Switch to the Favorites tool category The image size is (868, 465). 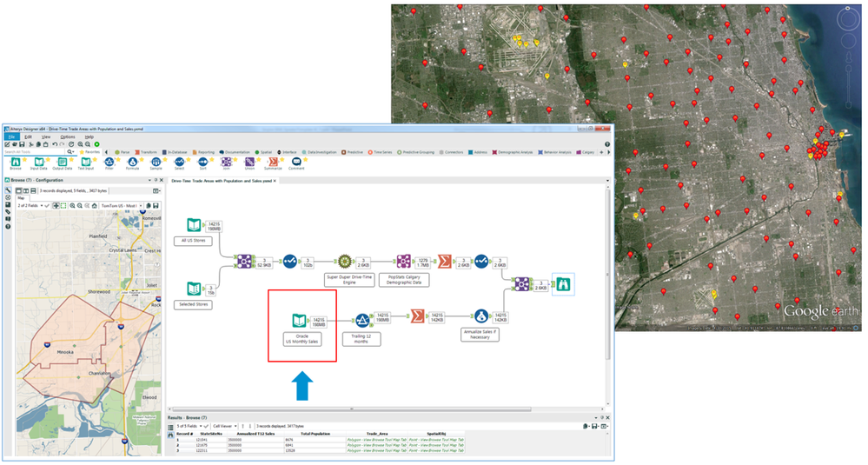pyautogui.click(x=89, y=152)
